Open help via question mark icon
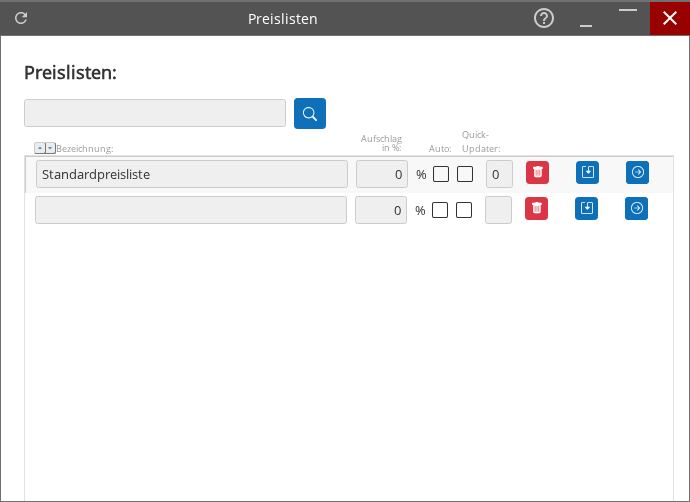This screenshot has height=502, width=690. click(544, 18)
